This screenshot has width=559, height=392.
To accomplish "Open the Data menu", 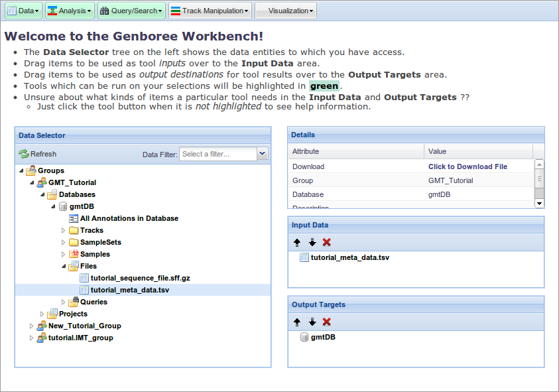I will 23,11.
